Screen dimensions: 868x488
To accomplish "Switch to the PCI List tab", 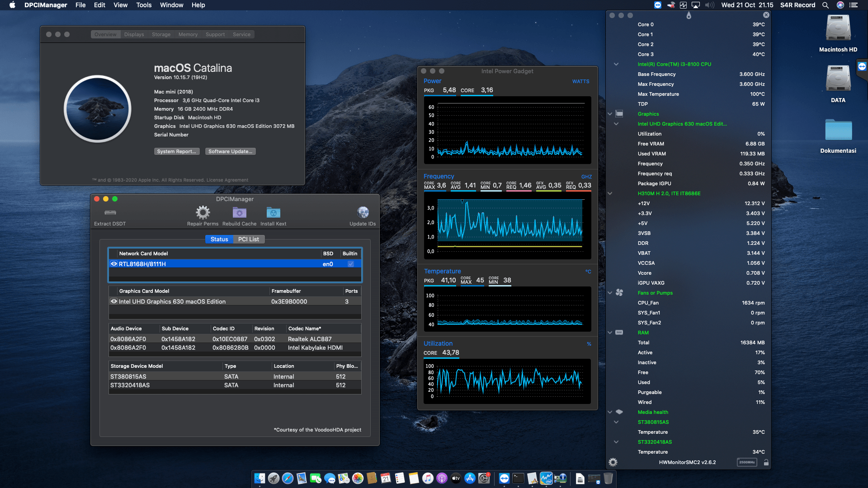I will (248, 239).
